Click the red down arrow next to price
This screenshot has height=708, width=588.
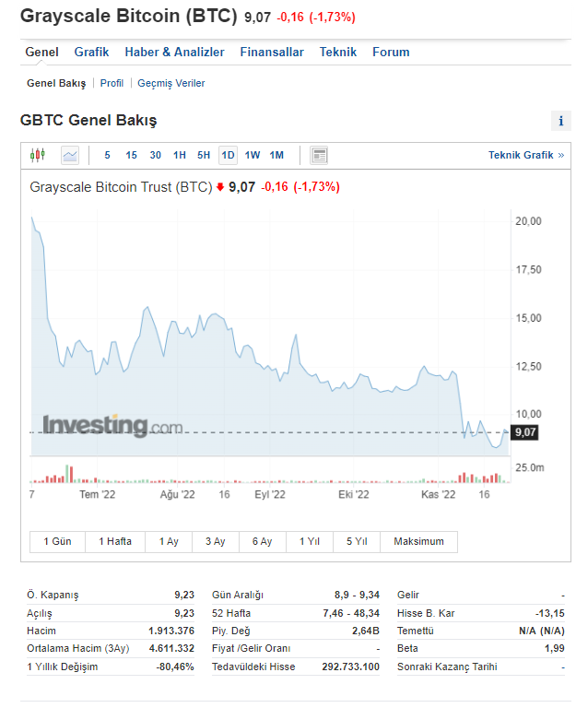click(x=220, y=187)
